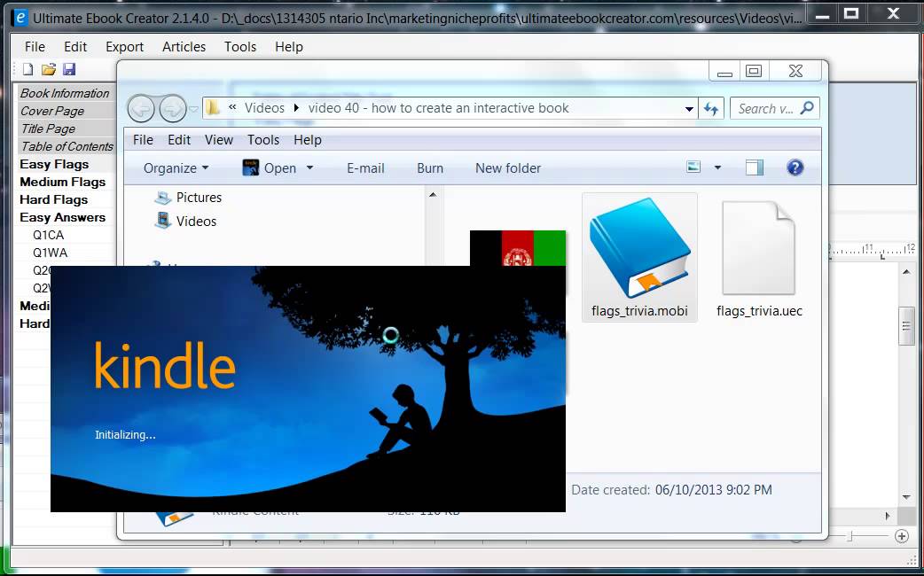
Task: Click editor vertical scrollbar up arrow
Action: (x=906, y=271)
